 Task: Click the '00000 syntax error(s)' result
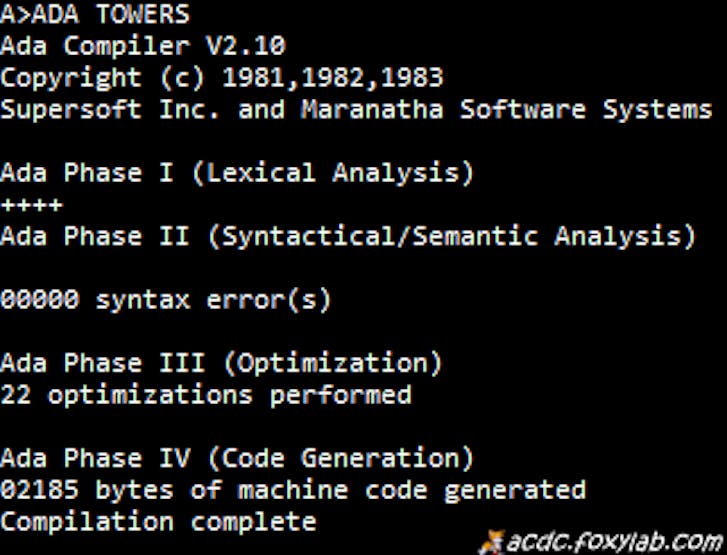click(165, 299)
